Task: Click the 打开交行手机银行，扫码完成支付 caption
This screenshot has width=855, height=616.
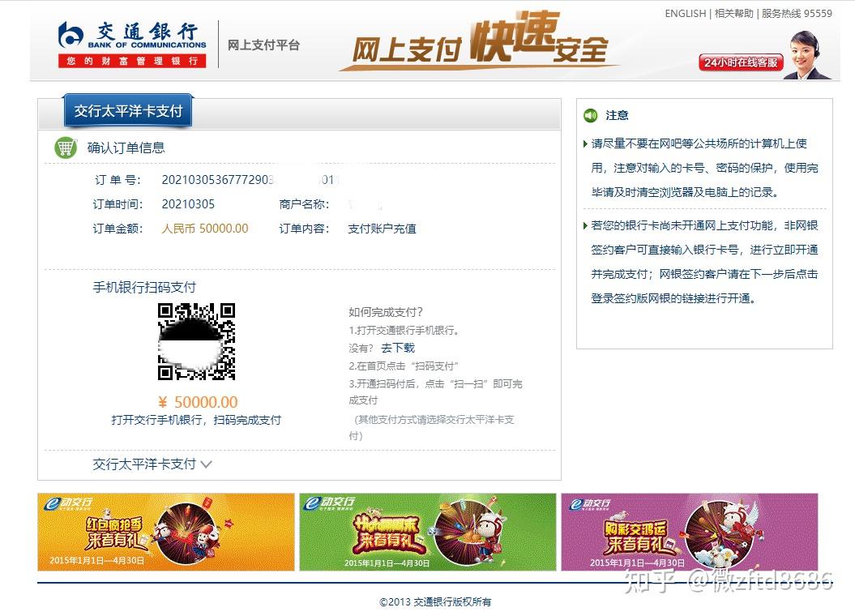Action: 196,420
